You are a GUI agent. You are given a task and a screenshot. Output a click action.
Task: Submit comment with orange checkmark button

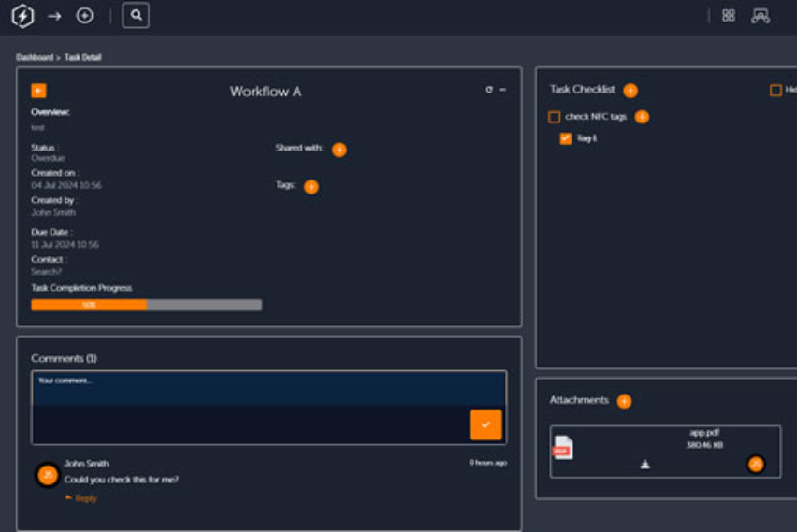[x=485, y=424]
